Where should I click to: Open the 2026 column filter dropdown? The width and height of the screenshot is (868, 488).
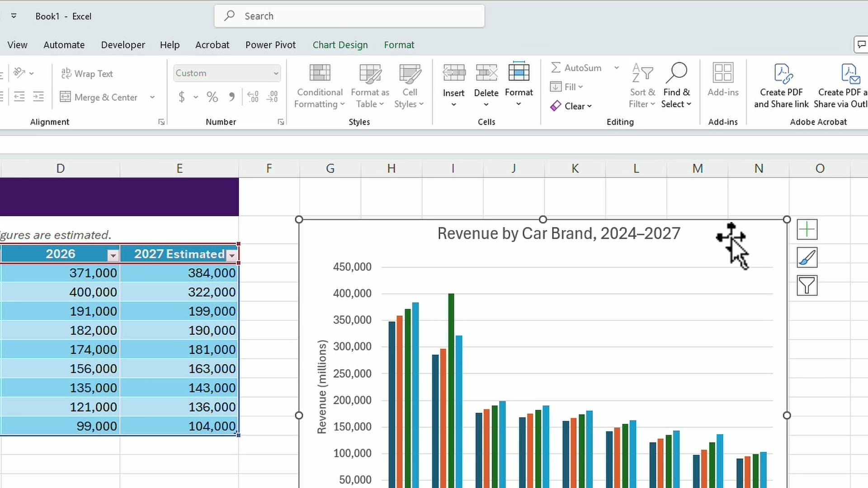[x=113, y=255]
